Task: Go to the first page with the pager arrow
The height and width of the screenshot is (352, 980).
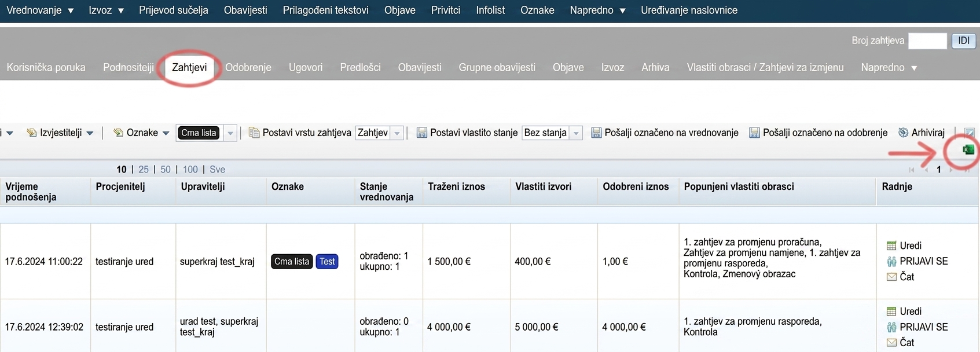Action: (x=912, y=170)
